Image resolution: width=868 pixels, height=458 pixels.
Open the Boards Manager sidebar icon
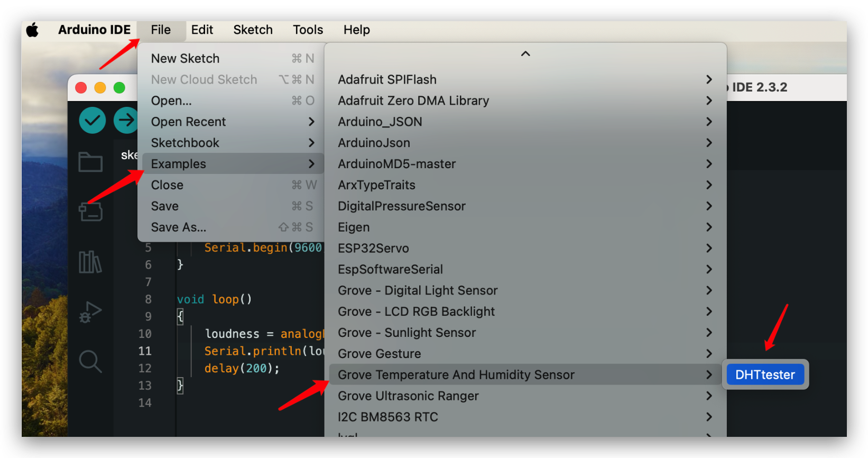click(x=90, y=212)
